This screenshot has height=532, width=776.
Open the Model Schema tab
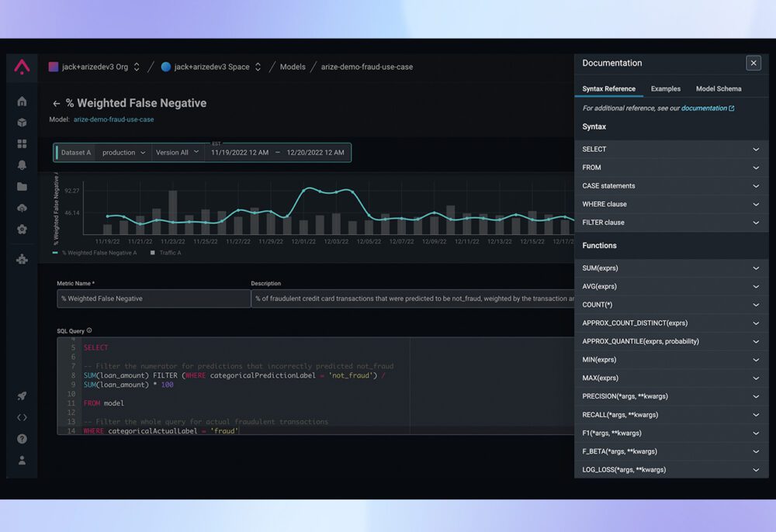point(718,88)
